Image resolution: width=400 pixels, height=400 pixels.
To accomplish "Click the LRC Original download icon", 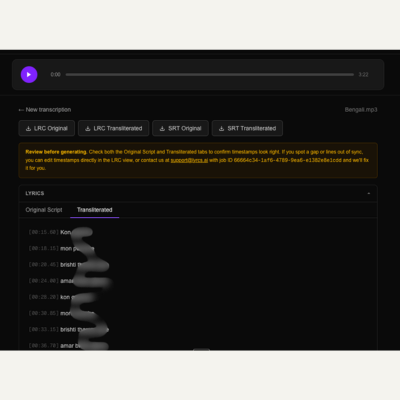I will click(28, 128).
